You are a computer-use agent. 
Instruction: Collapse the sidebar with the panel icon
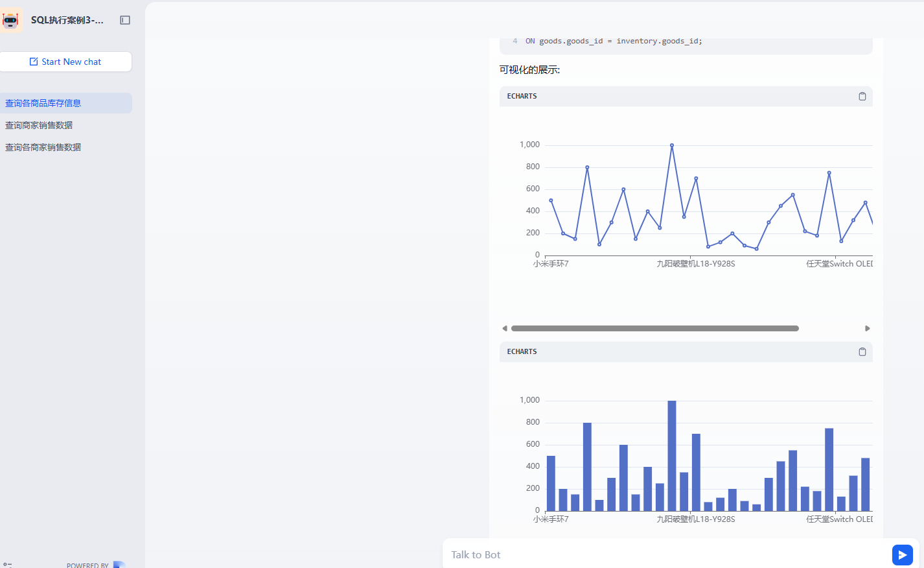pos(125,20)
